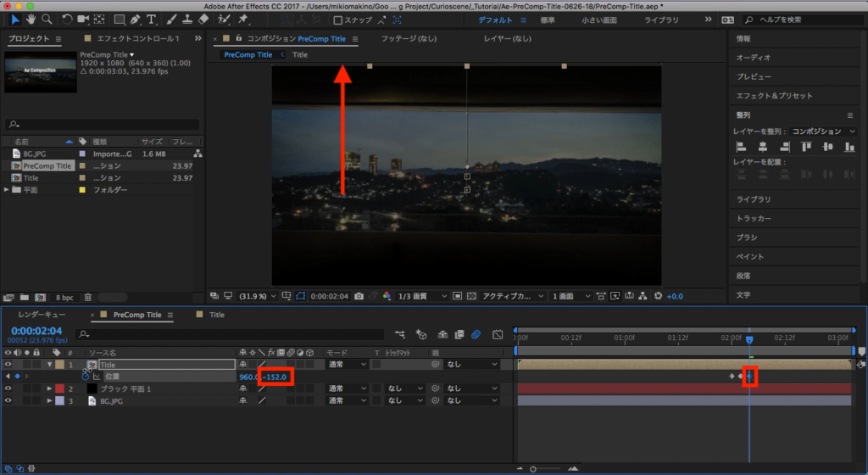Hide the BG.JPG layer eye
This screenshot has width=868, height=475.
(x=8, y=400)
